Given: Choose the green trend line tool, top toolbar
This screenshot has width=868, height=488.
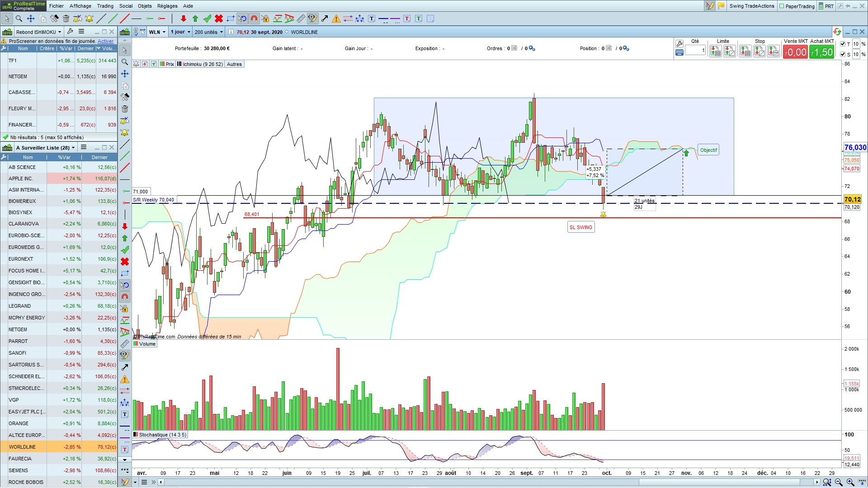Looking at the screenshot, I should (113, 19).
